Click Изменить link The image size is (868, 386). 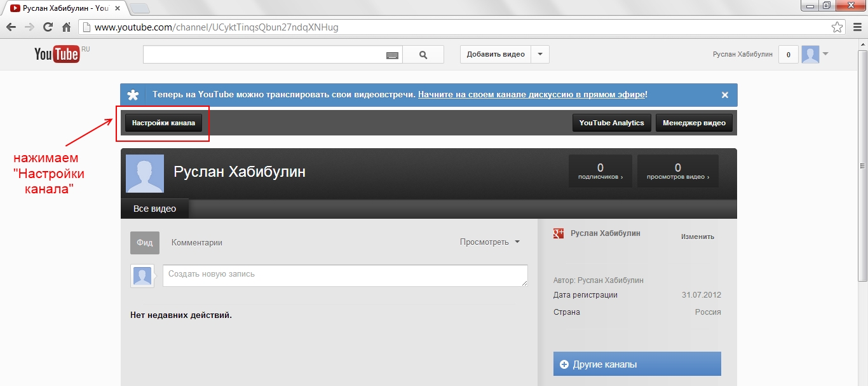pyautogui.click(x=698, y=237)
